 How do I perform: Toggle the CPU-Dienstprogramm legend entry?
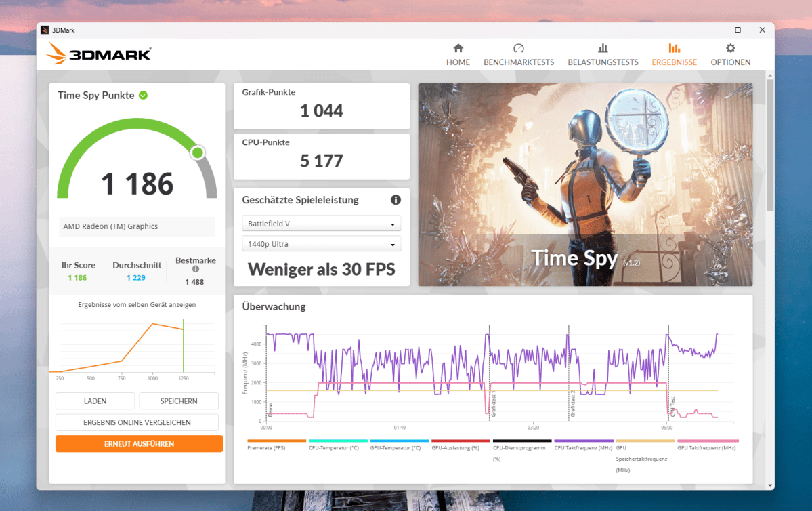click(x=522, y=450)
